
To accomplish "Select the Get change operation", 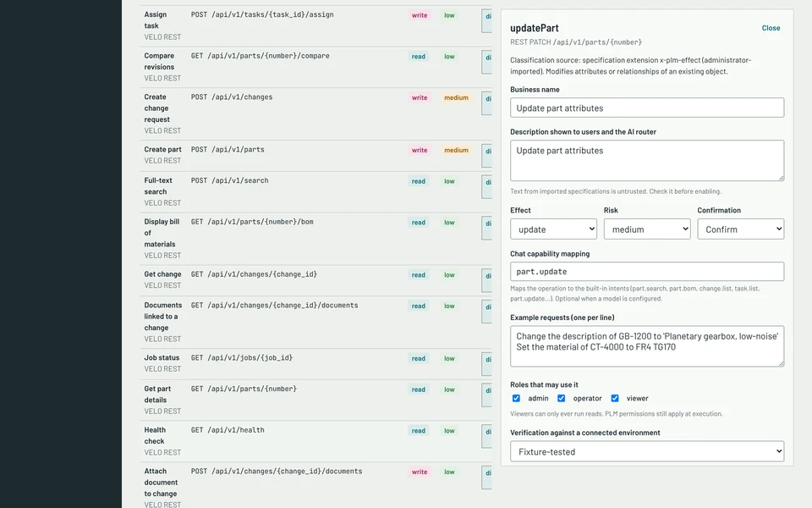I will pyautogui.click(x=315, y=280).
